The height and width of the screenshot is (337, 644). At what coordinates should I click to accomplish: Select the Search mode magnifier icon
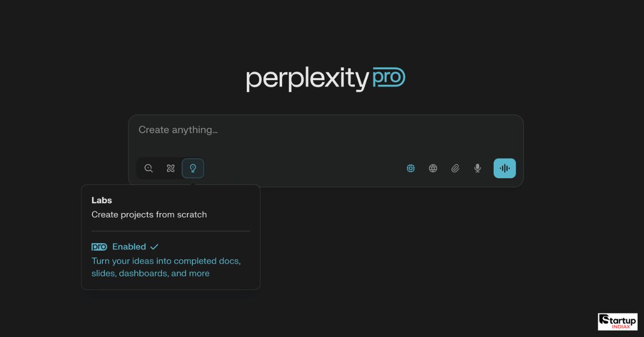click(x=149, y=169)
